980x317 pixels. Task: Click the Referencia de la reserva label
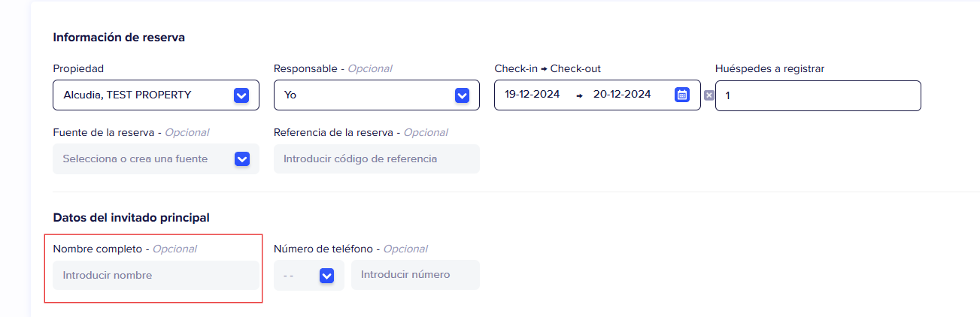point(333,132)
